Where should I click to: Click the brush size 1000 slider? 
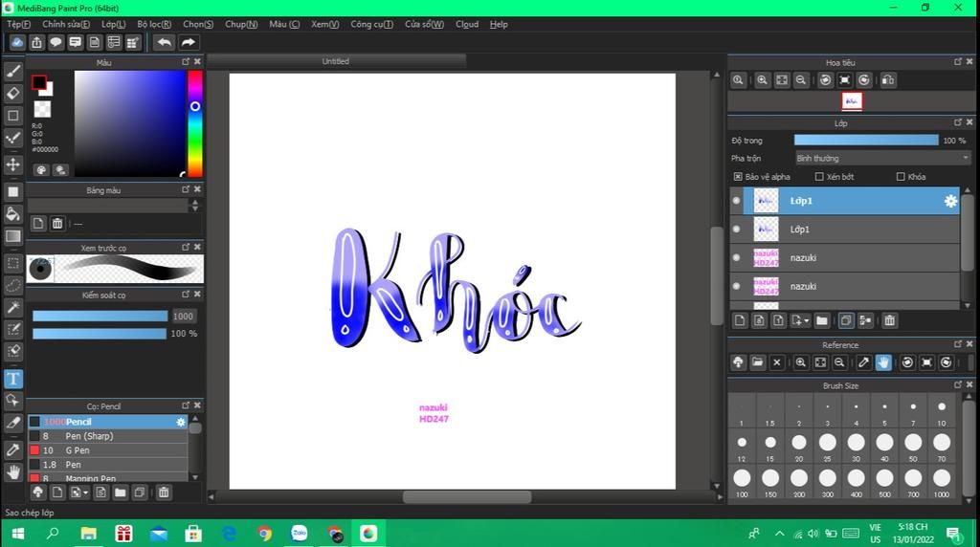click(100, 317)
